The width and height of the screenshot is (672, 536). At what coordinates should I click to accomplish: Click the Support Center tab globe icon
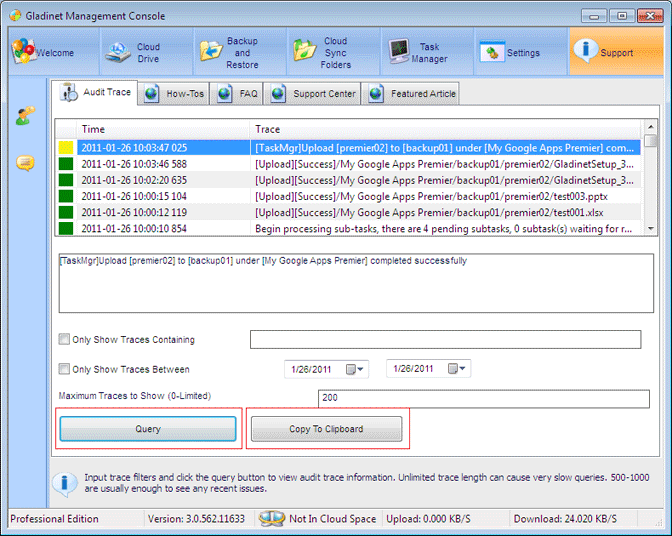[x=279, y=93]
